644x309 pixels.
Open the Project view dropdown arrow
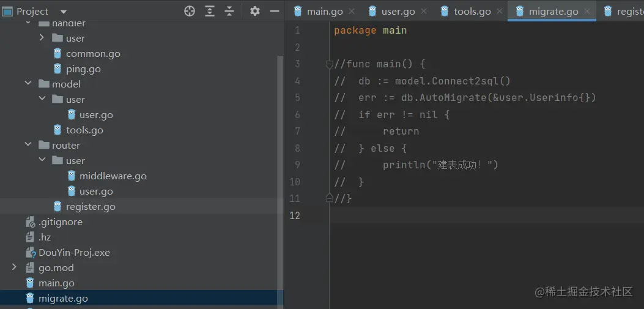tap(63, 12)
